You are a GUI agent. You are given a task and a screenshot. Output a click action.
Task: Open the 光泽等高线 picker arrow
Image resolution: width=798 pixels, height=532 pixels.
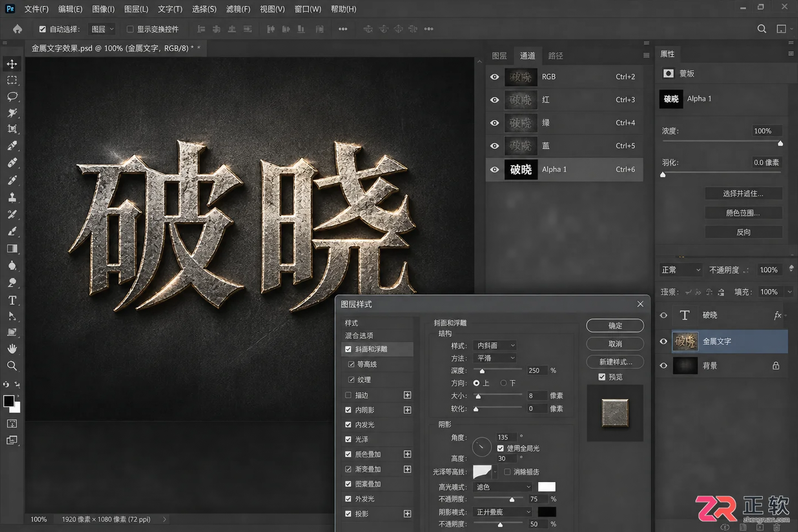coord(495,472)
